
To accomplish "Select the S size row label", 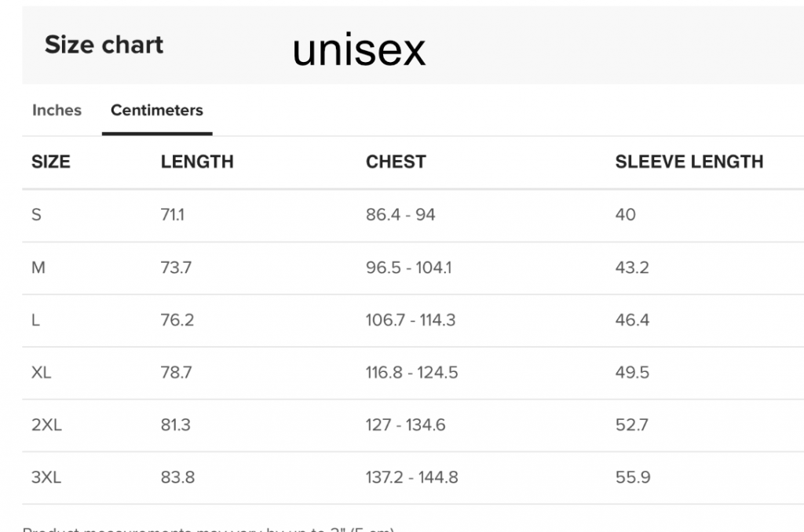I will (36, 215).
